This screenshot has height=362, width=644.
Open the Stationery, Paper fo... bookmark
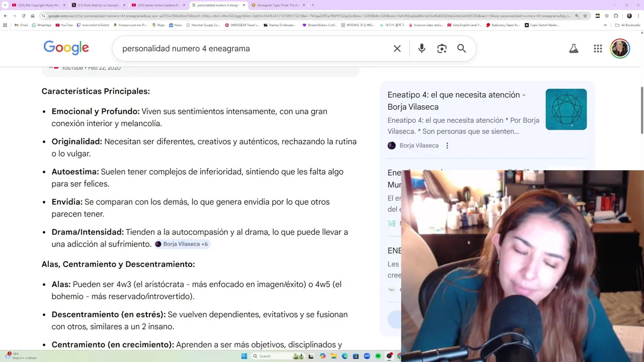[x=503, y=25]
